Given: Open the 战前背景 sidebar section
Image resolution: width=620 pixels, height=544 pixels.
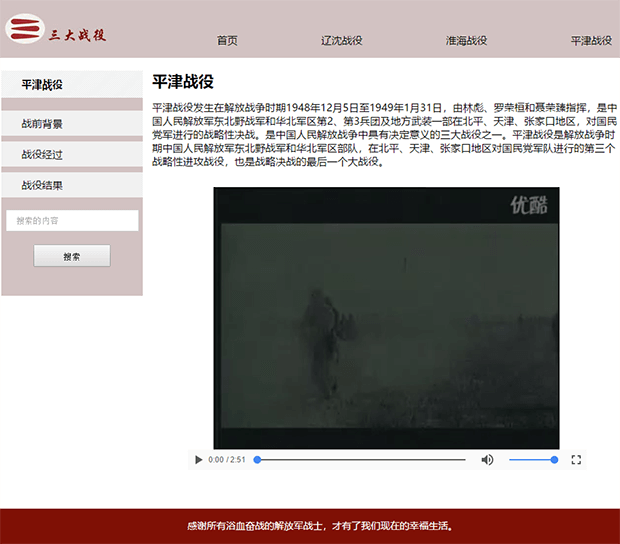Looking at the screenshot, I should coord(42,124).
